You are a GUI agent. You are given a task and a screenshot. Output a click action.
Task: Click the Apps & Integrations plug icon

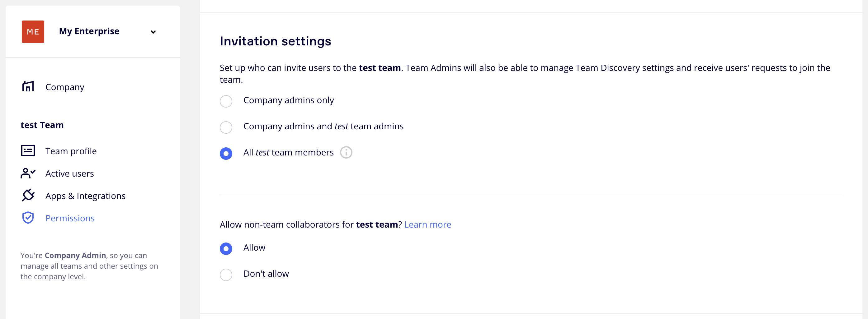click(28, 196)
